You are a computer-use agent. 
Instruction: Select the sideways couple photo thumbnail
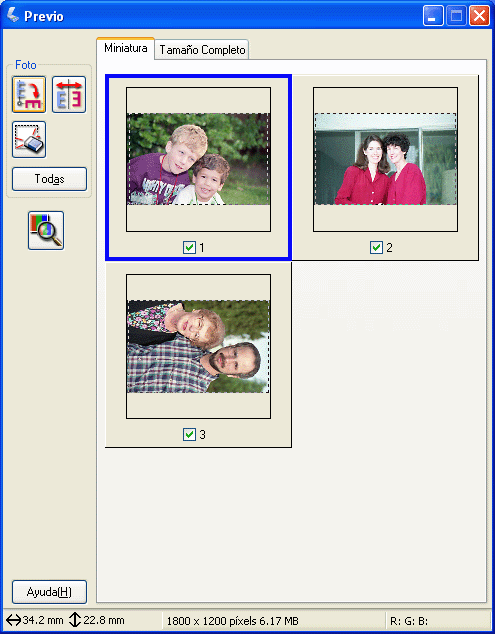(198, 346)
